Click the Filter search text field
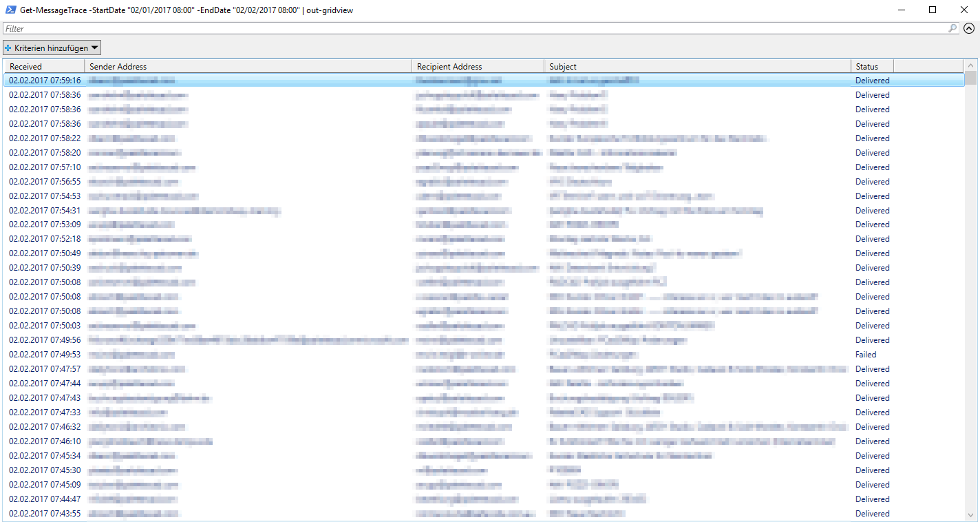The image size is (980, 522). pyautogui.click(x=475, y=28)
